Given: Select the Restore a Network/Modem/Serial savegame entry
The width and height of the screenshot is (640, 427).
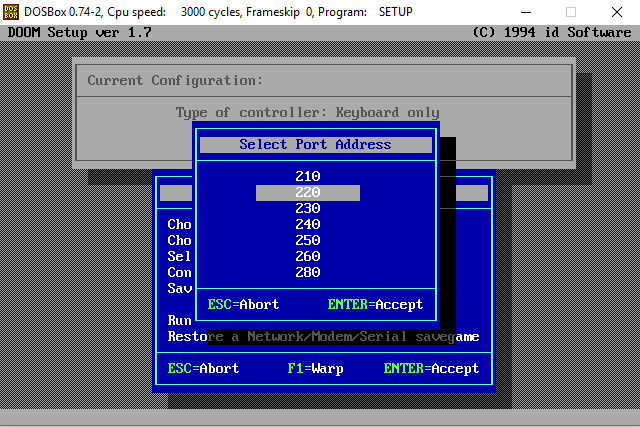Looking at the screenshot, I should tap(323, 337).
